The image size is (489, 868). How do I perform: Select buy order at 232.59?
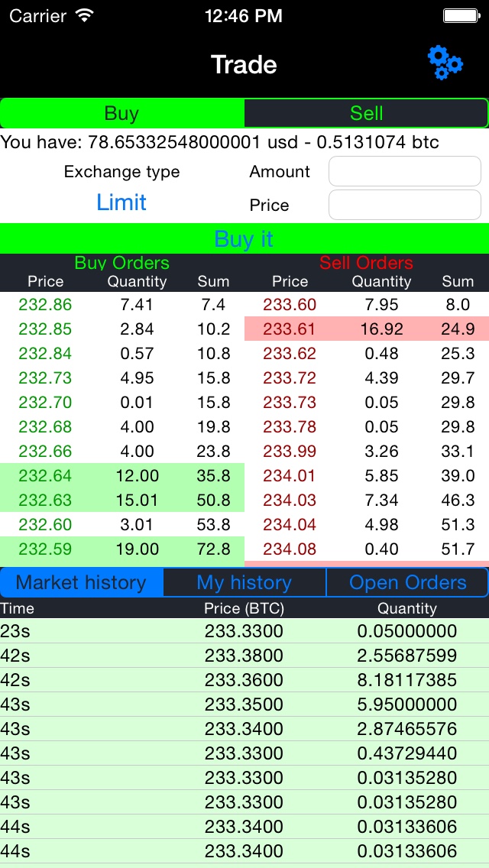click(x=122, y=549)
